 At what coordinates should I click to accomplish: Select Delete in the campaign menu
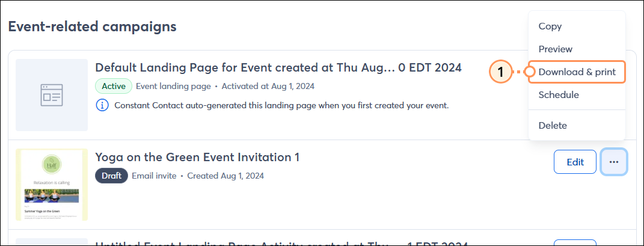pyautogui.click(x=553, y=126)
